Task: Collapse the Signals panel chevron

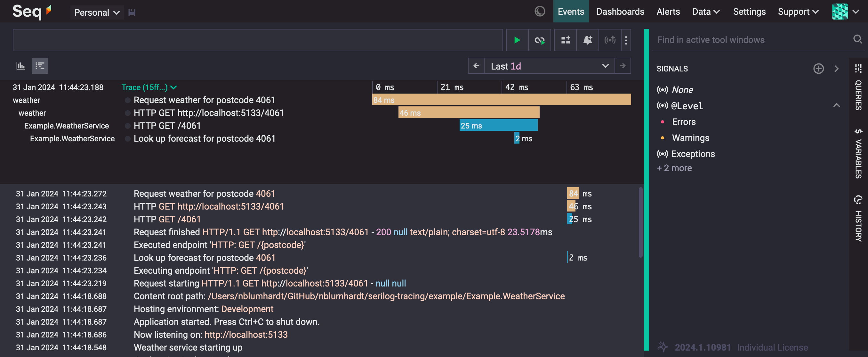Action: [x=836, y=69]
